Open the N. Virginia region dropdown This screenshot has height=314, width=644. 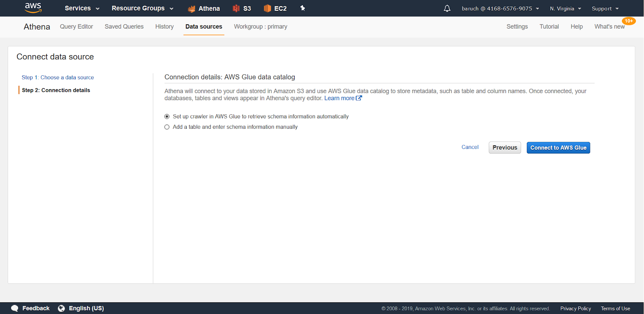point(566,8)
